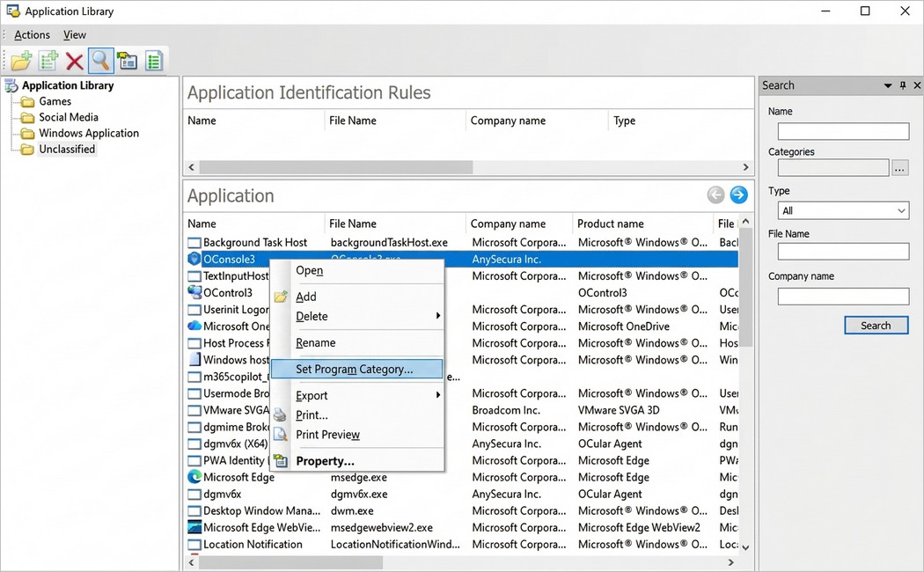Viewport: 924px width, 572px height.
Task: Open the View menu
Action: click(x=75, y=34)
